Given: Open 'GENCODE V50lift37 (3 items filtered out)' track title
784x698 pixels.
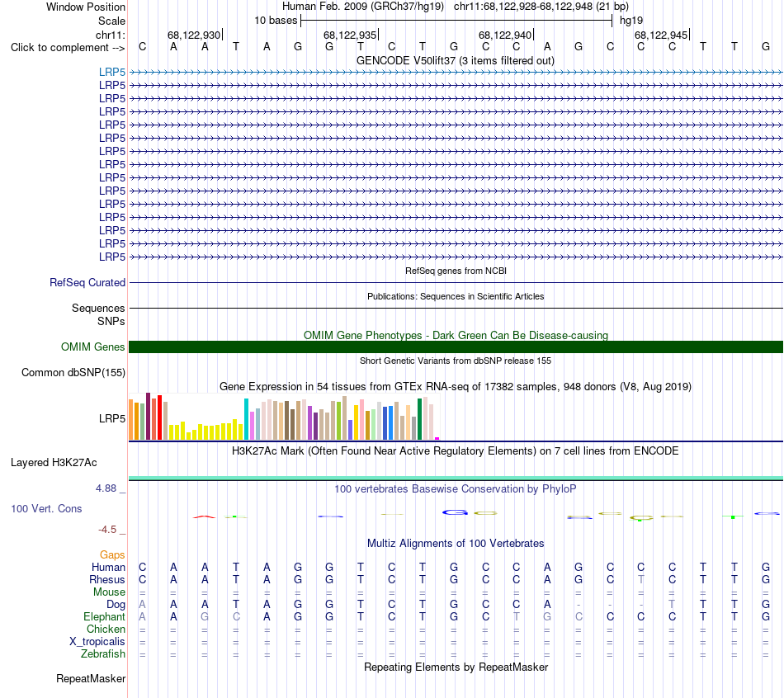Looking at the screenshot, I should pos(456,60).
